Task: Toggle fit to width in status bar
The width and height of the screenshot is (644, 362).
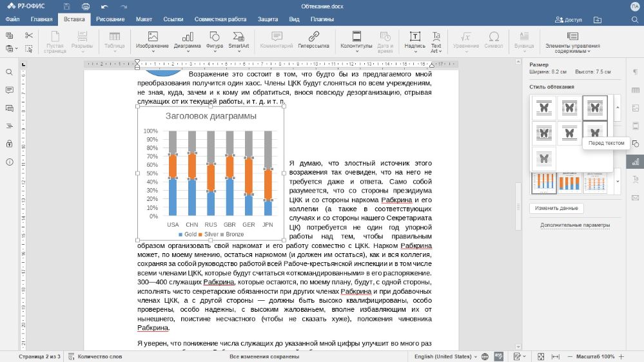Action: coord(555,356)
